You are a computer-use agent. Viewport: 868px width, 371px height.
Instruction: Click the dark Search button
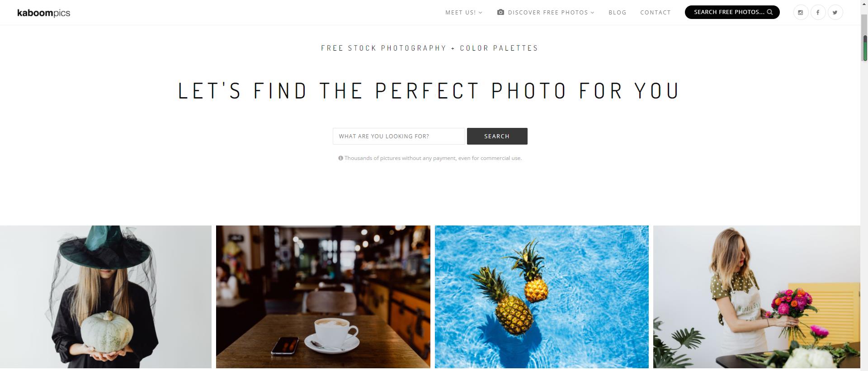coord(497,136)
